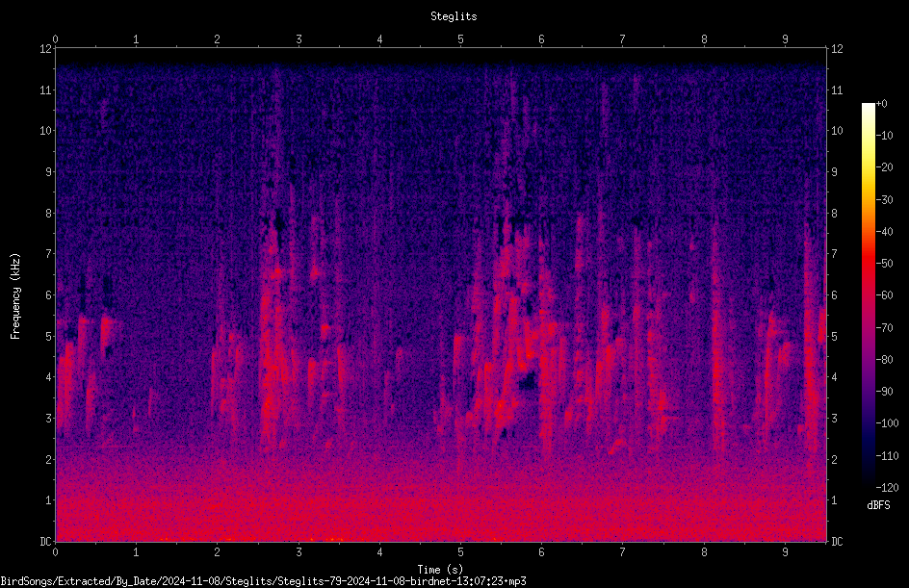Click the 3 second top time tick
909x588 pixels.
click(x=299, y=39)
